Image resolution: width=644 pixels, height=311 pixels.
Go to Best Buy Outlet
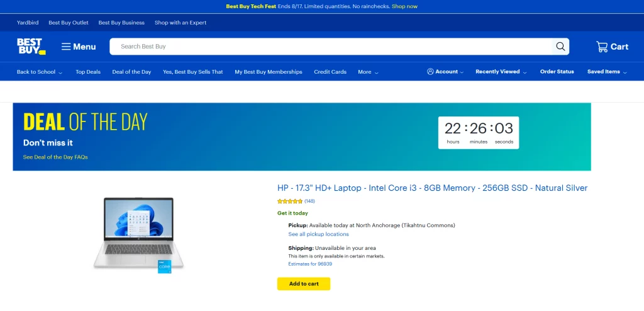coord(69,23)
